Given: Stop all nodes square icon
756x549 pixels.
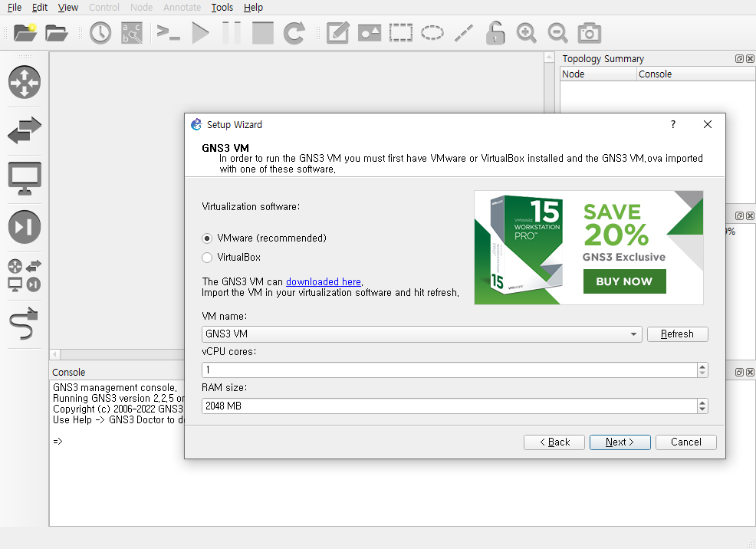Looking at the screenshot, I should tap(263, 33).
